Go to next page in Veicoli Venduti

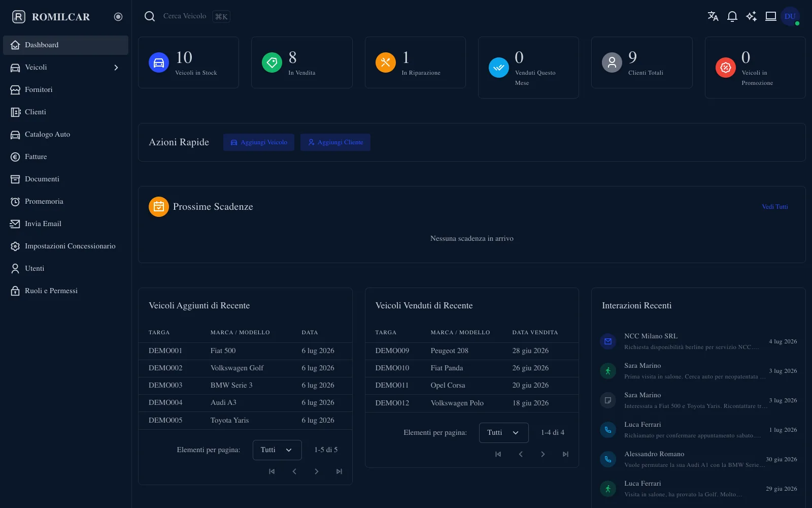point(543,454)
